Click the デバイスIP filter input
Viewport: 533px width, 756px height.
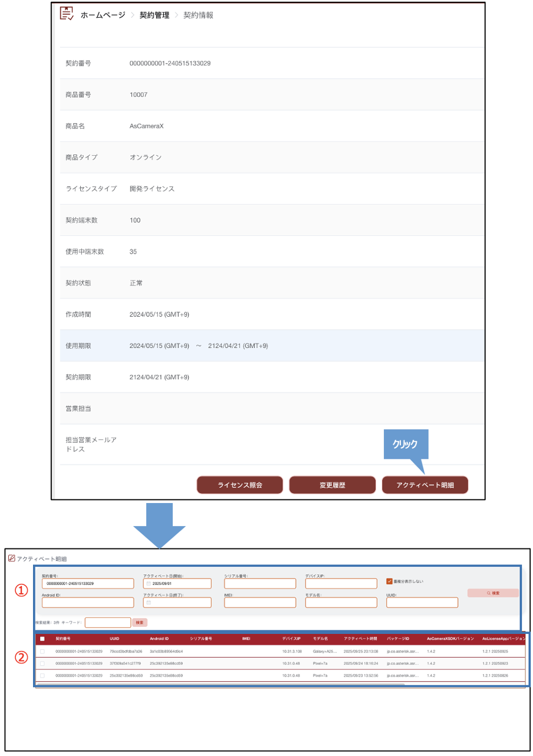[341, 584]
